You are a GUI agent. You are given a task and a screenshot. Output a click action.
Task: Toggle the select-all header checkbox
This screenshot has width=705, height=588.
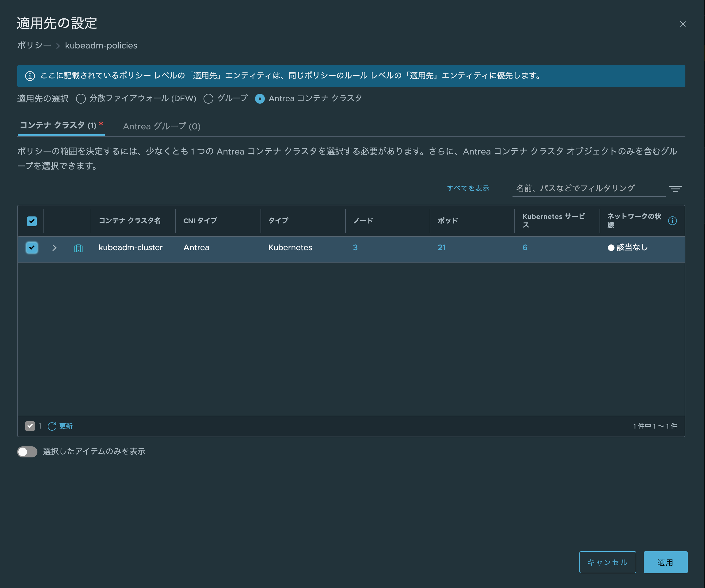point(32,221)
